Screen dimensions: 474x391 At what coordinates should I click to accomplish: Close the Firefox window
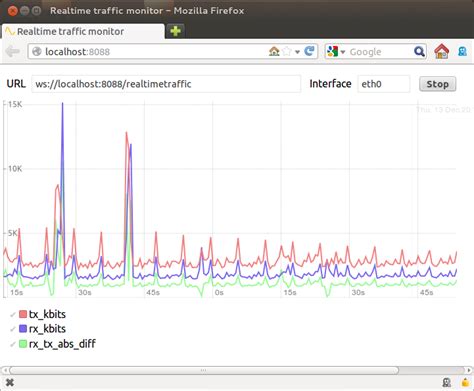pyautogui.click(x=12, y=11)
